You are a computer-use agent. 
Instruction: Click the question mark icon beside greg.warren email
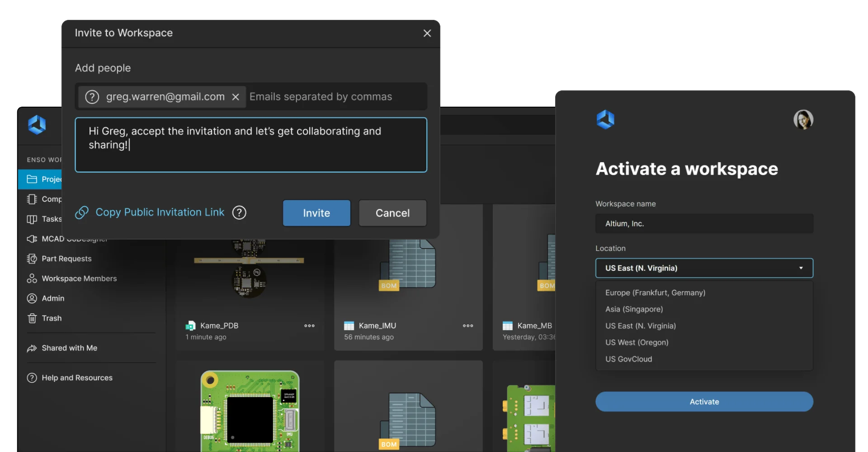(x=92, y=97)
